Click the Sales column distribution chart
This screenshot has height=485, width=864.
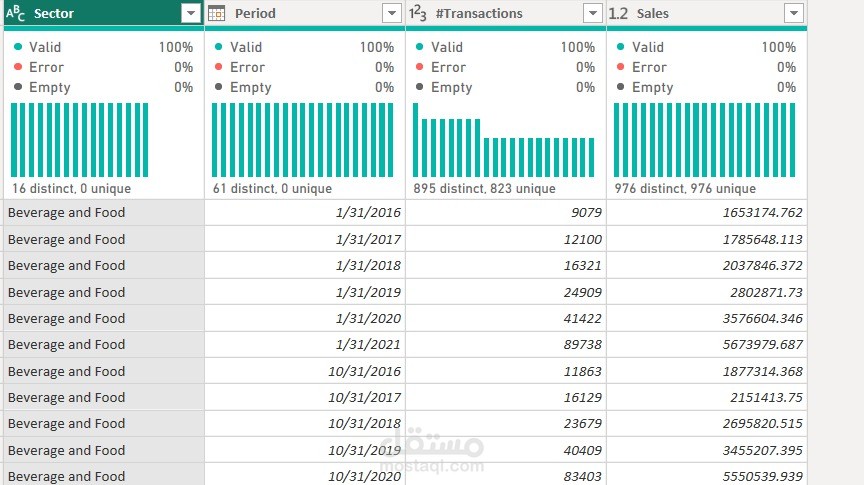(705, 140)
